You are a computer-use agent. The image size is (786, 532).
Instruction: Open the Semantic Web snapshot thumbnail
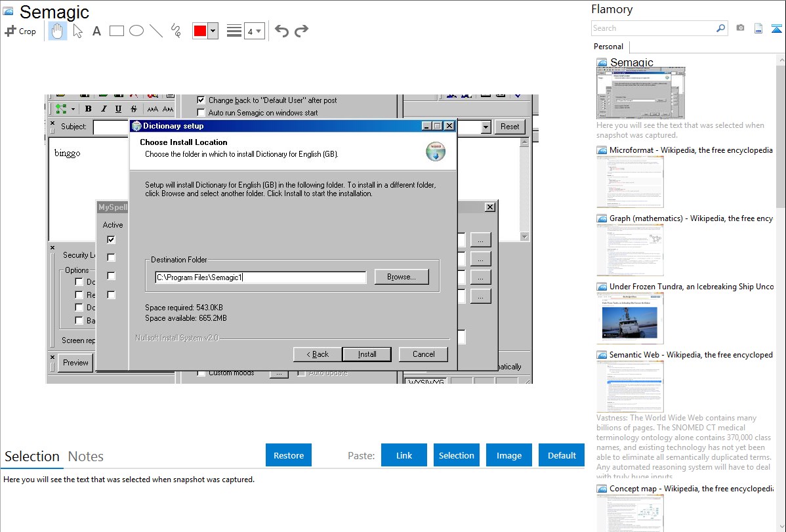click(x=630, y=386)
